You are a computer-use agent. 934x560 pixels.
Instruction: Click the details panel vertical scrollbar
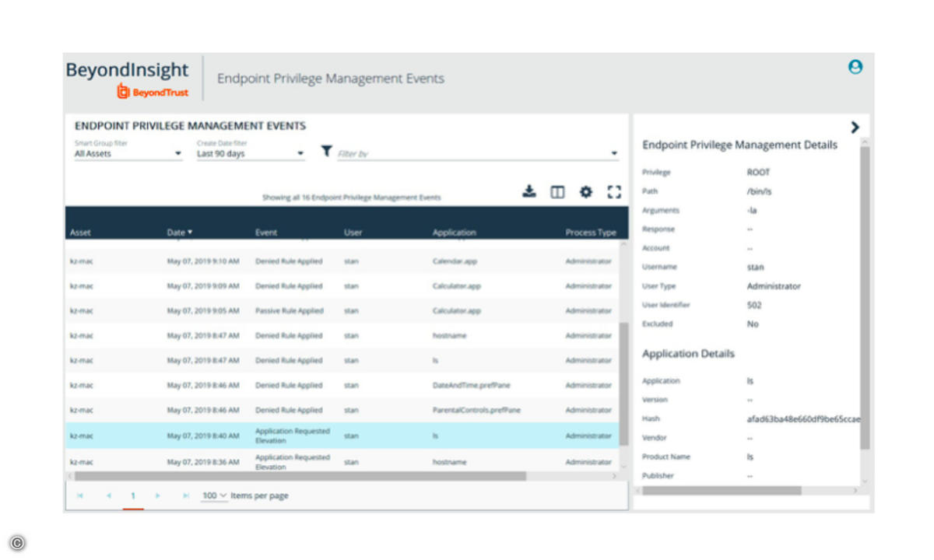point(865,297)
